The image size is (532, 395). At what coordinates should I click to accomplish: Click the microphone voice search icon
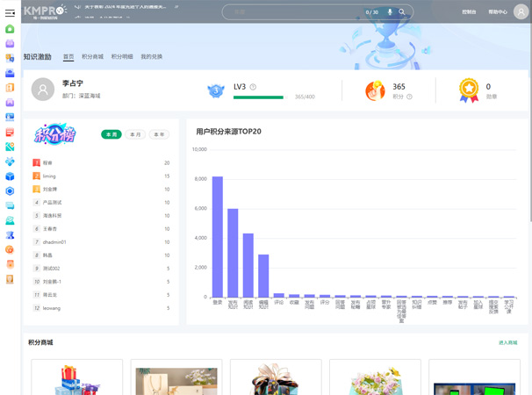pos(390,12)
